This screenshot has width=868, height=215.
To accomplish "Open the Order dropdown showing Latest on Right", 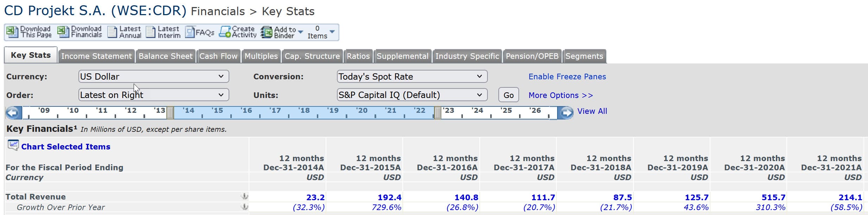I will pyautogui.click(x=153, y=95).
